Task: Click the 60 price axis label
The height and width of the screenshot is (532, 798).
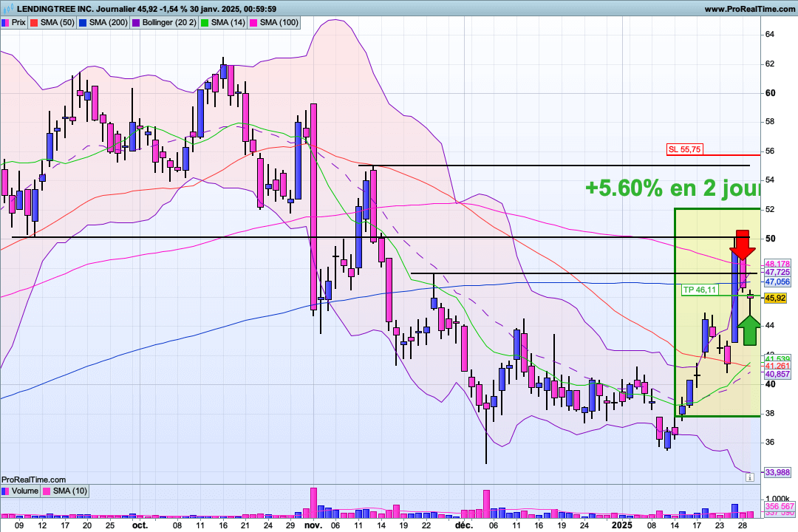Action: (x=770, y=92)
